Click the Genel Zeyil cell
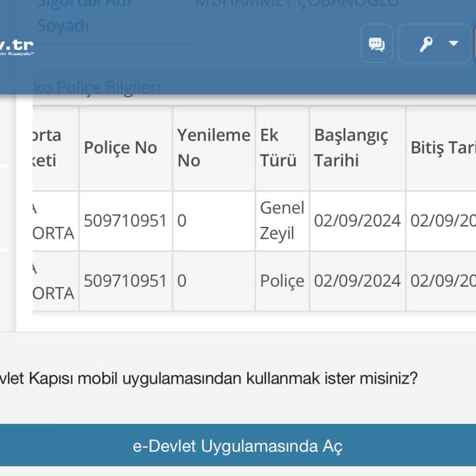Image resolution: width=476 pixels, height=476 pixels. (x=282, y=221)
